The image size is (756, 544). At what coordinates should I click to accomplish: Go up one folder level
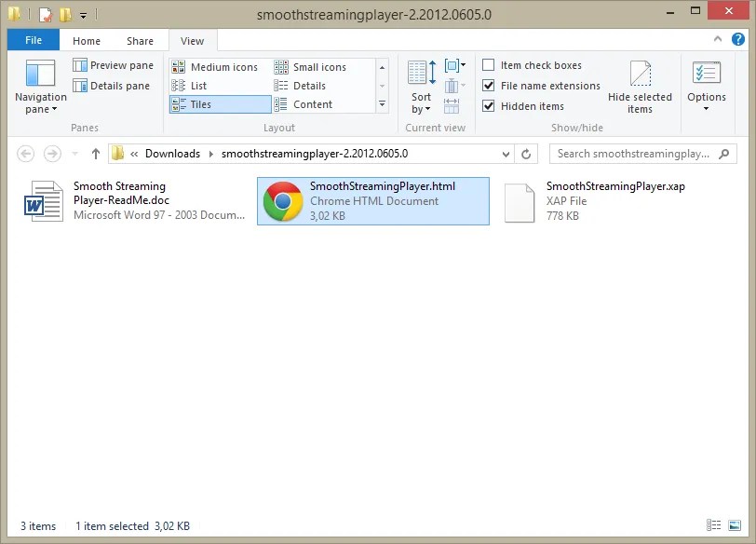(x=96, y=154)
